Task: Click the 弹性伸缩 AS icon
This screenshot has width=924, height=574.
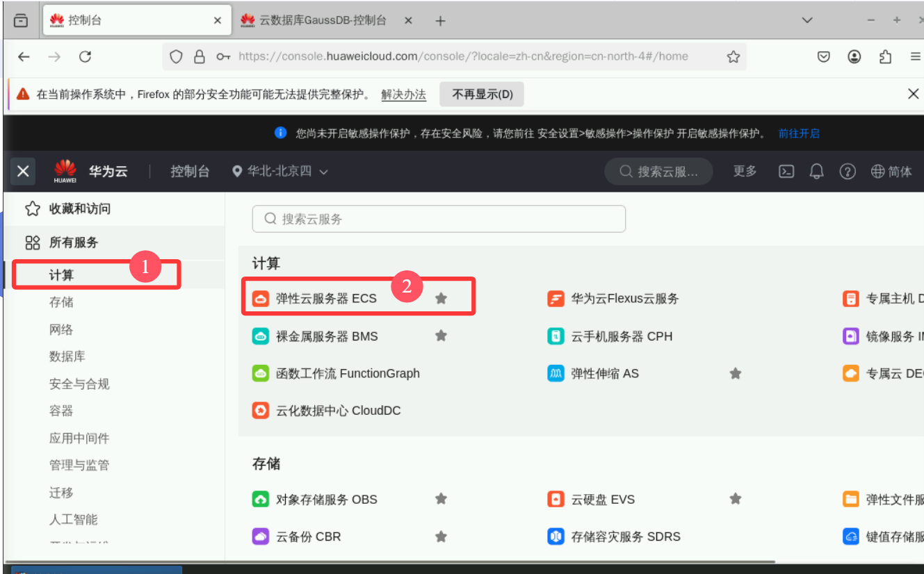Action: coord(556,373)
